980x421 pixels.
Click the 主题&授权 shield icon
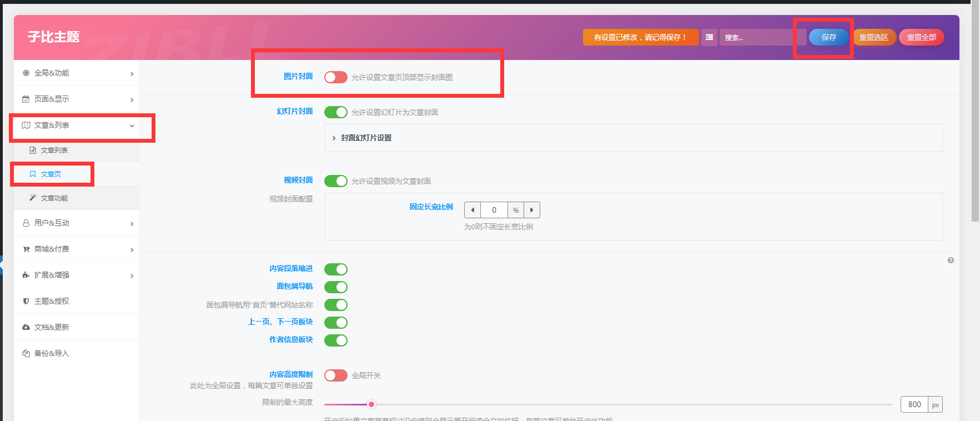click(x=26, y=301)
